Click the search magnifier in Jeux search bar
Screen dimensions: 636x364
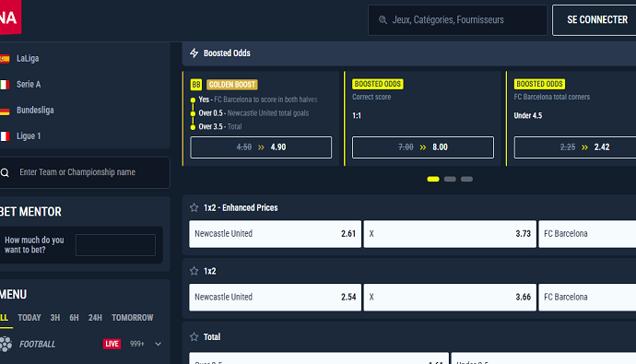[x=383, y=20]
